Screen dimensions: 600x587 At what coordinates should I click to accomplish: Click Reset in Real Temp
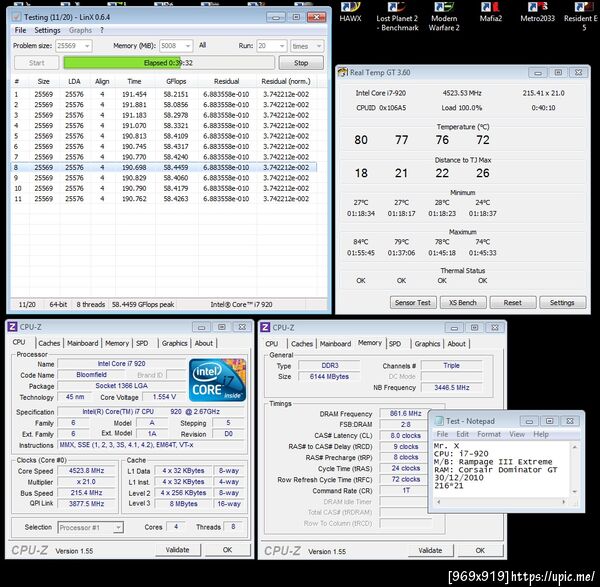512,303
